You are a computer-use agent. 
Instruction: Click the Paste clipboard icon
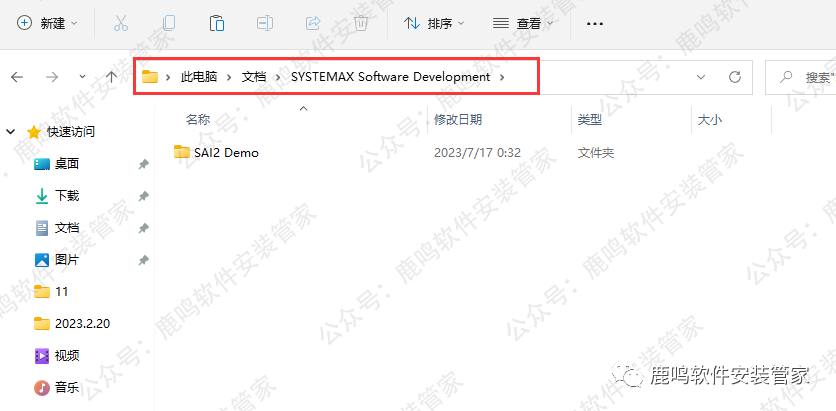pyautogui.click(x=216, y=22)
